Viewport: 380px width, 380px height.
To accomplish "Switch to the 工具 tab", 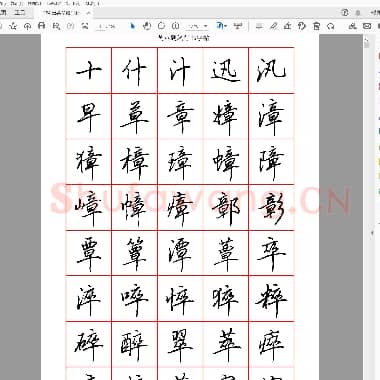I will [20, 13].
